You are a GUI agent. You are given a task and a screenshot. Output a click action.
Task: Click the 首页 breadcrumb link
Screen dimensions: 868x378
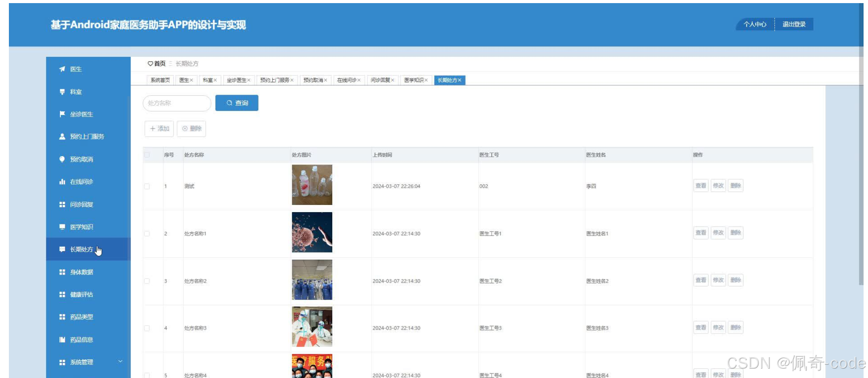coord(159,64)
